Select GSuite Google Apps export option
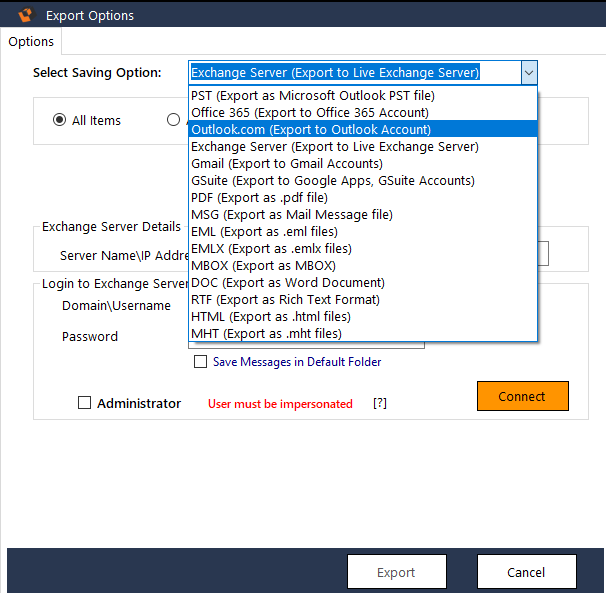606x593 pixels. coord(318,181)
